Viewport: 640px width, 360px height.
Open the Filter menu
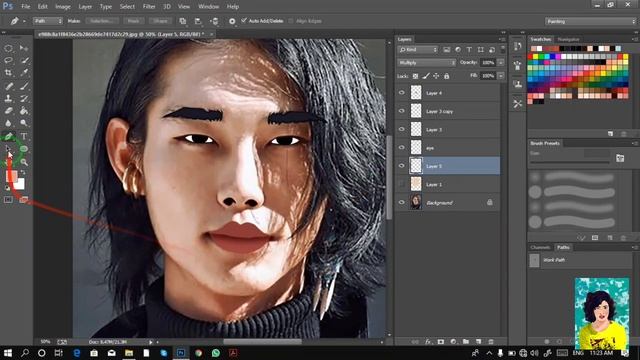149,7
